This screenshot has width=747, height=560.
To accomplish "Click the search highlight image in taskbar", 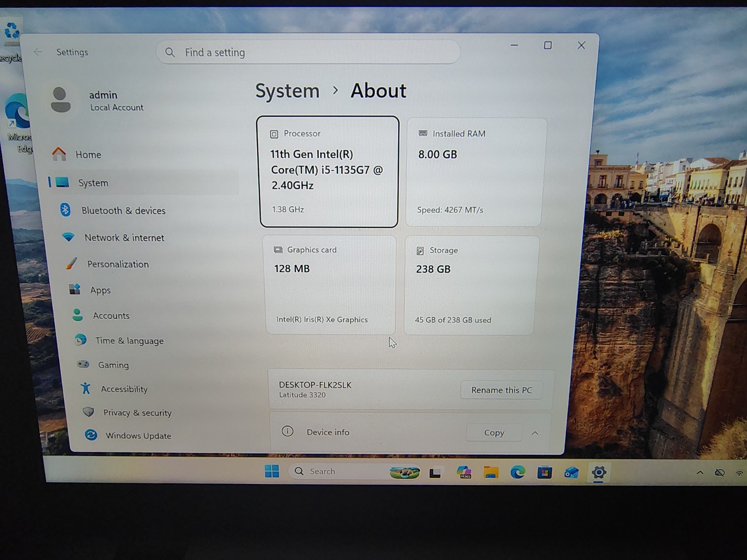I will 404,473.
